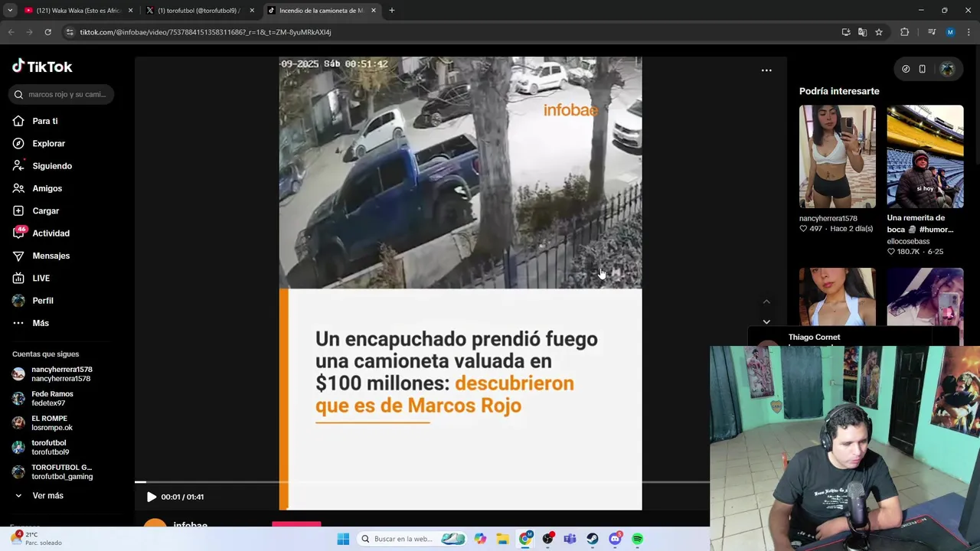Open Chrome from the taskbar

click(x=525, y=539)
